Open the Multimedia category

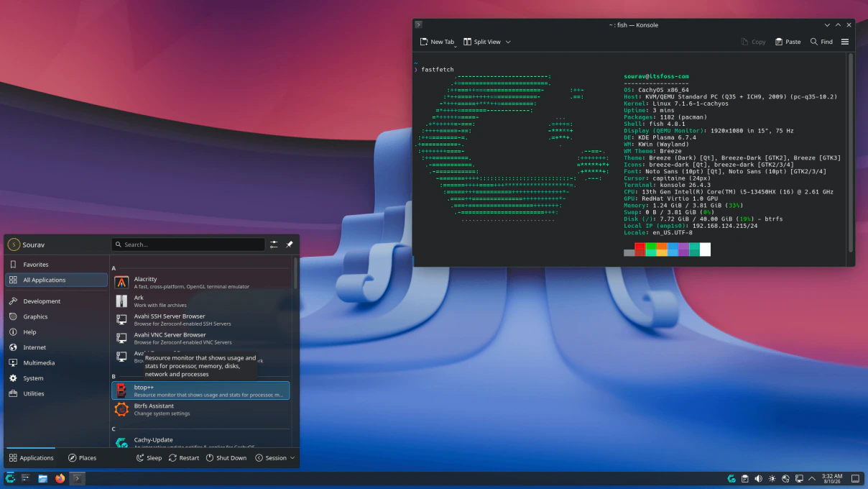[57, 363]
